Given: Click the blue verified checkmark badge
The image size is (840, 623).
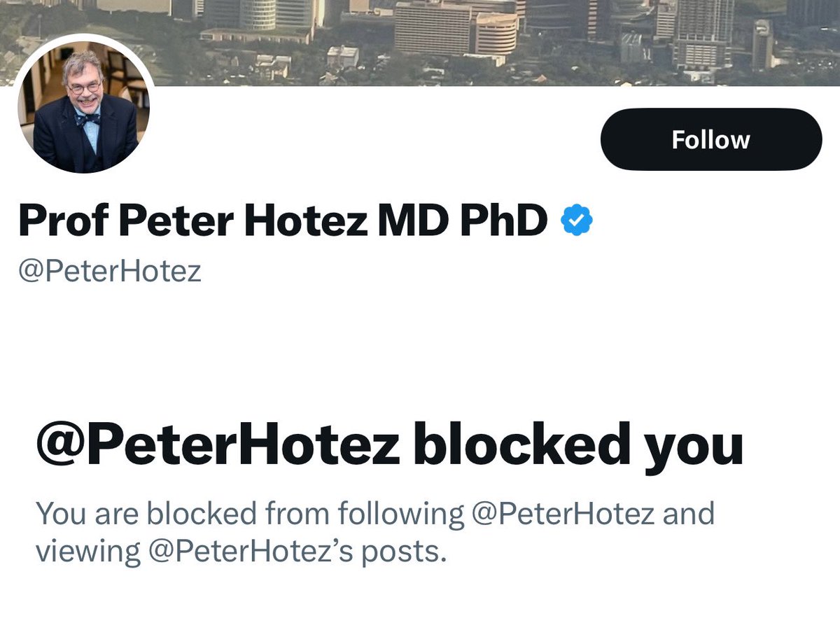Looking at the screenshot, I should point(577,221).
